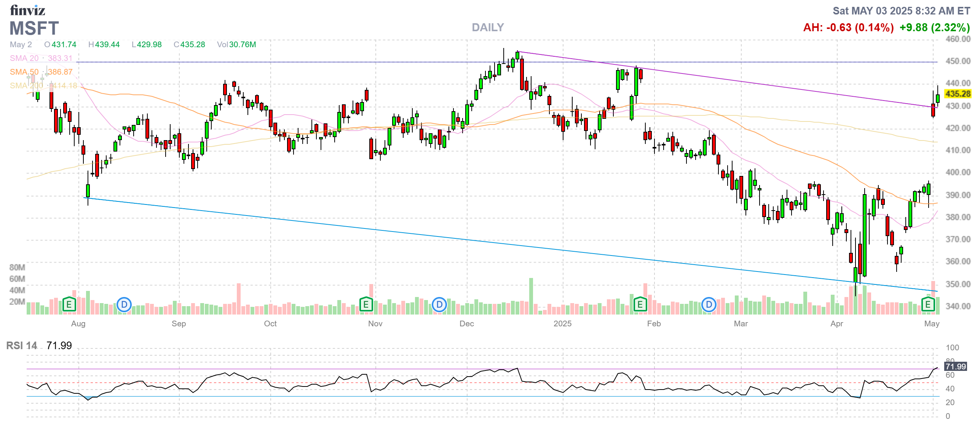Click the dividend D marker in mid-August
This screenshot has width=980, height=428.
[124, 305]
